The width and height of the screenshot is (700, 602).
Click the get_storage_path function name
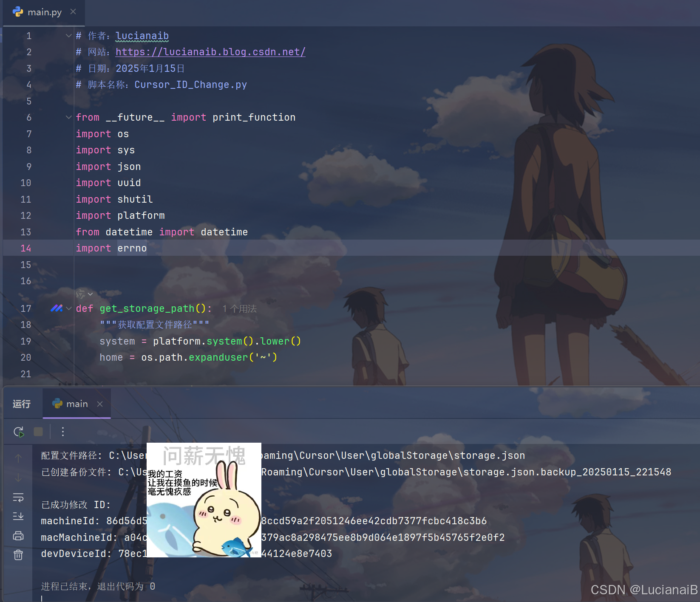coord(147,308)
